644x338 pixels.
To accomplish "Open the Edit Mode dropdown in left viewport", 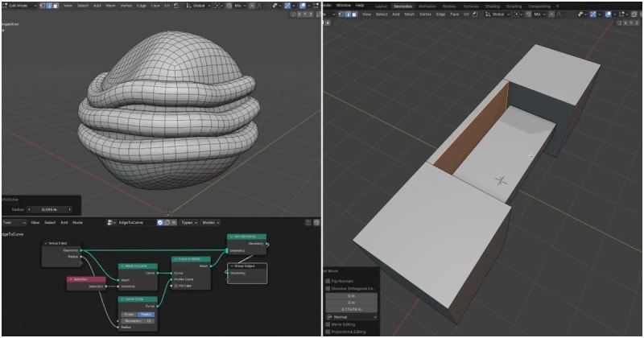I will click(x=18, y=5).
